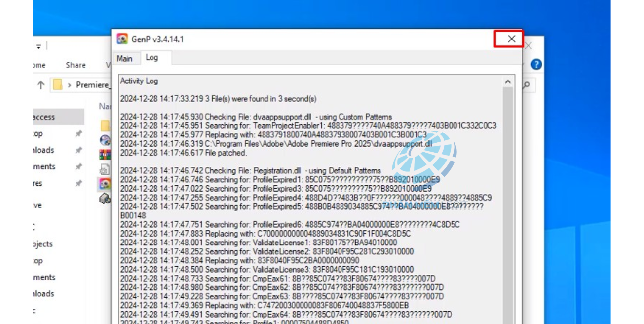Click the "Searching for: TeamProjectEnabler1" log line
The width and height of the screenshot is (644, 324).
coord(308,126)
